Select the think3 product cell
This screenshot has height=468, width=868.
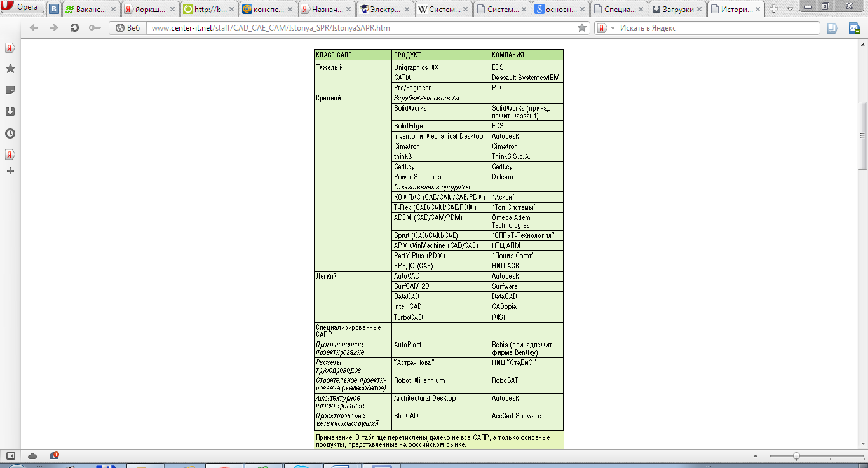click(440, 156)
